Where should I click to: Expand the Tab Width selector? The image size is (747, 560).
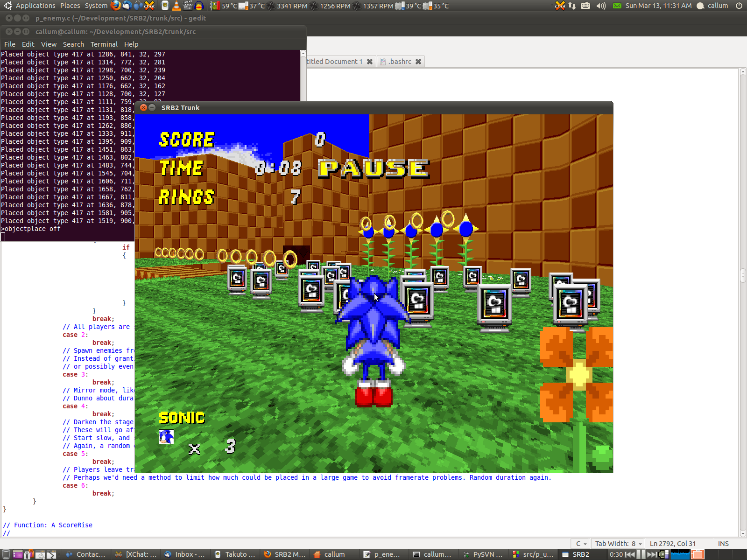tap(619, 544)
